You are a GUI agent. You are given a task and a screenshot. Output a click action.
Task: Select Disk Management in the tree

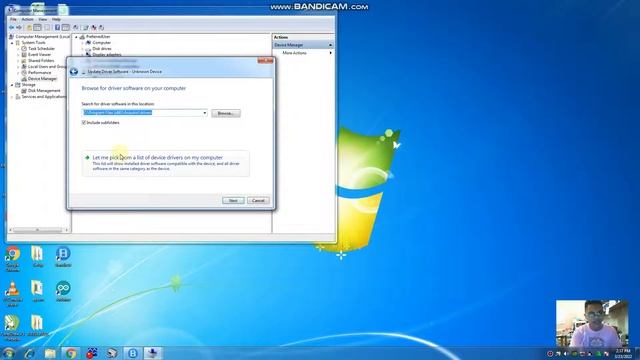[44, 91]
